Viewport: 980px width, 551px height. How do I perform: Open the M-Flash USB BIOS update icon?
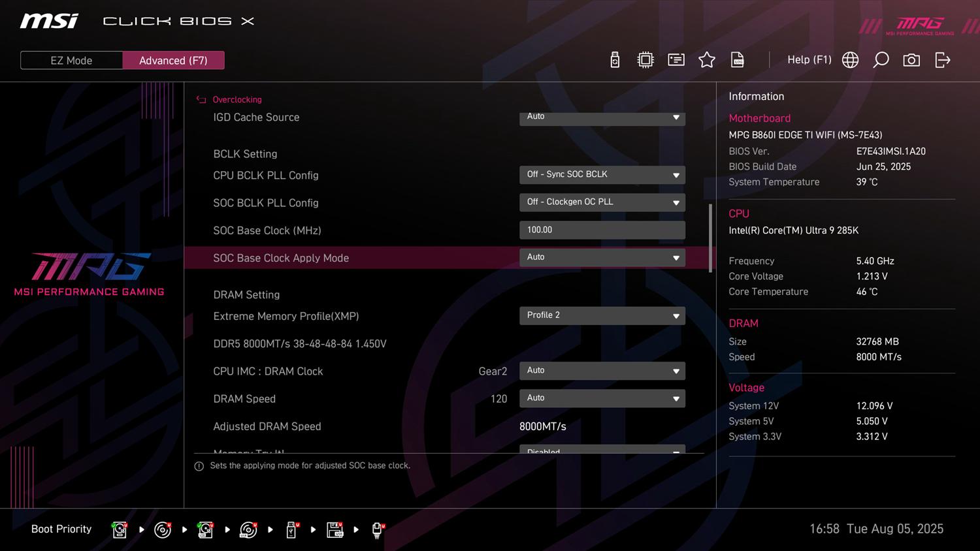tap(615, 60)
